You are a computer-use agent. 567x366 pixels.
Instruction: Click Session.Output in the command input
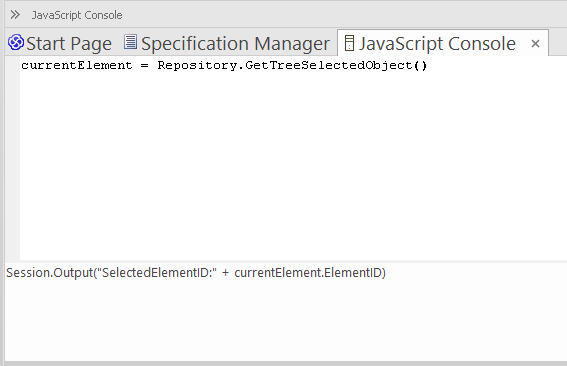point(50,273)
